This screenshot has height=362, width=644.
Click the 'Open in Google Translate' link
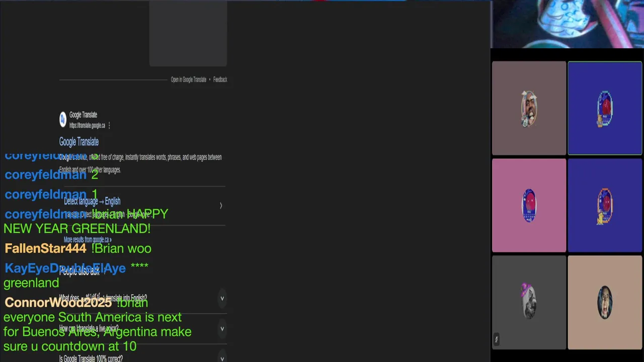(x=188, y=79)
